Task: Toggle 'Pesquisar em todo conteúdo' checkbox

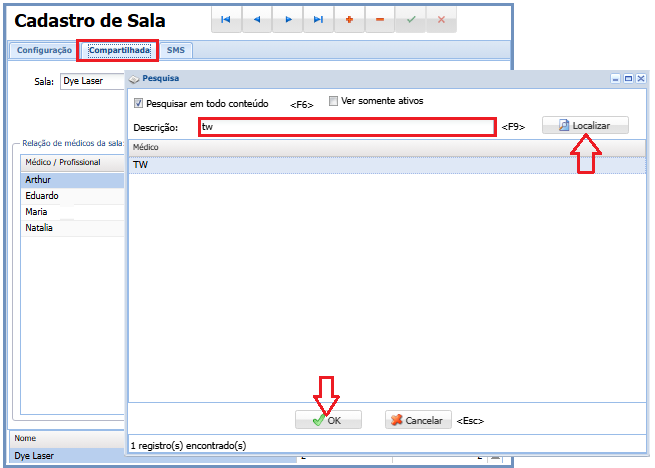Action: tap(139, 102)
